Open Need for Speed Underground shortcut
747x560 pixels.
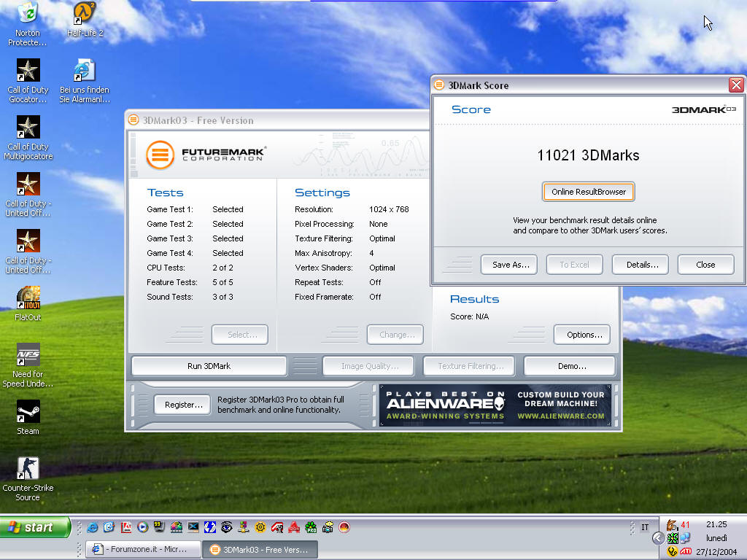(28, 365)
